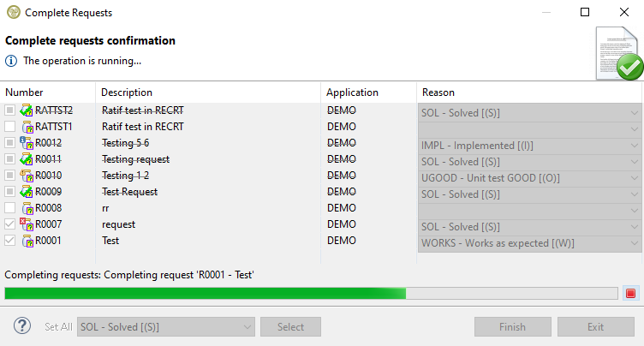Toggle the checkbox for request R0007
644x346 pixels.
tap(9, 224)
